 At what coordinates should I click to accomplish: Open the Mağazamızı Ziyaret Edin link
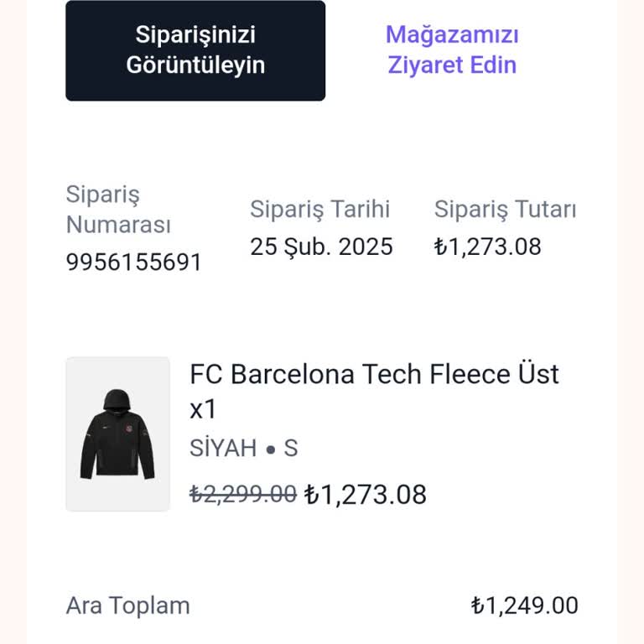452,50
